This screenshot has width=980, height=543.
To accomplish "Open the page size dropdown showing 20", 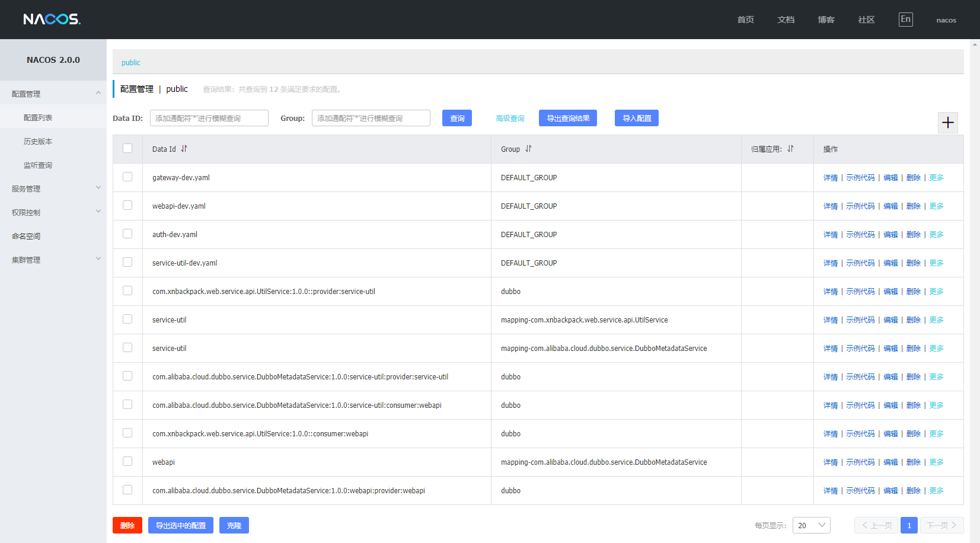I will point(811,525).
